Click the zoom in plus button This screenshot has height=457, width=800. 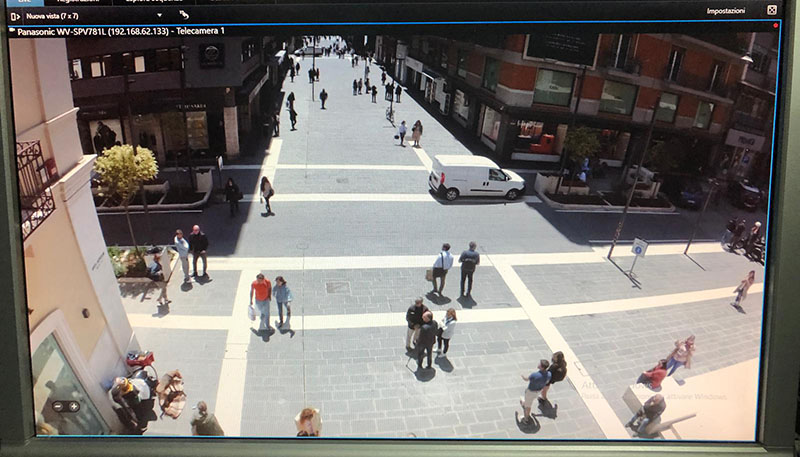pos(73,406)
